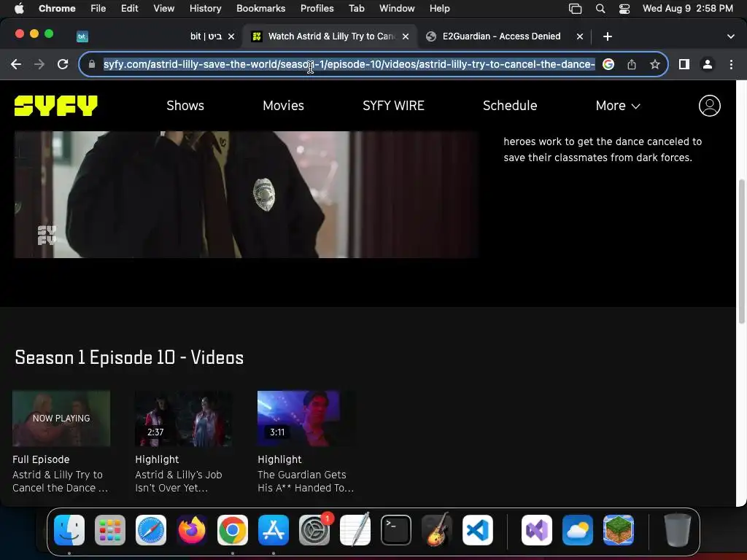This screenshot has width=747, height=560.
Task: Close the E2Guardian tab
Action: (x=580, y=36)
